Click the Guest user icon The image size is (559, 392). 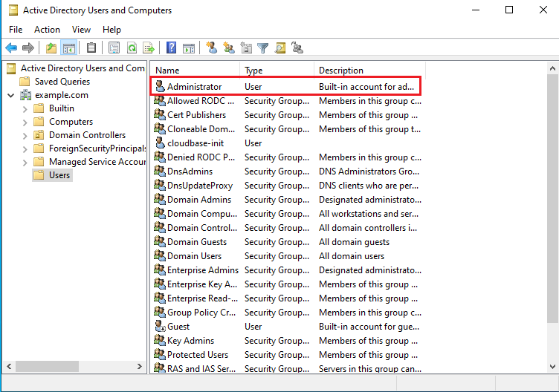pyautogui.click(x=161, y=326)
